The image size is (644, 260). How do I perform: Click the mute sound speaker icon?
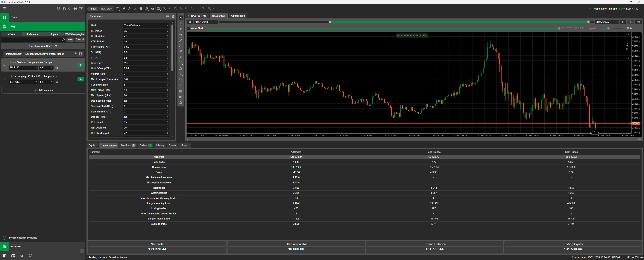(x=70, y=9)
